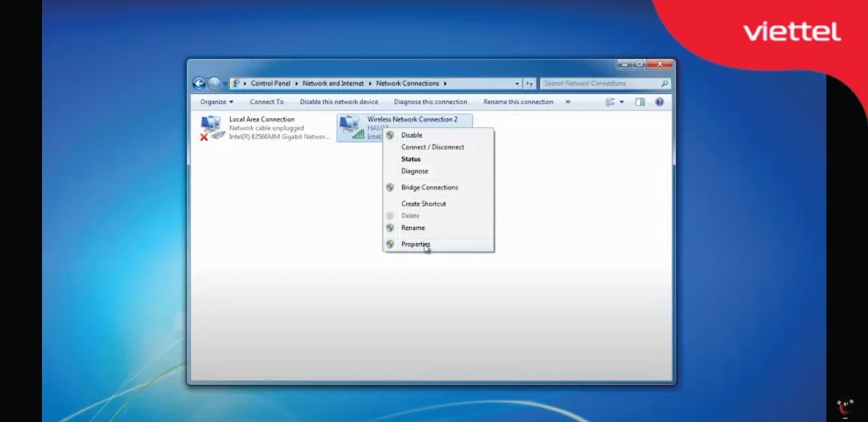Choose Bridge Connections in context menu
Screen dimensions: 868x422
tap(429, 187)
